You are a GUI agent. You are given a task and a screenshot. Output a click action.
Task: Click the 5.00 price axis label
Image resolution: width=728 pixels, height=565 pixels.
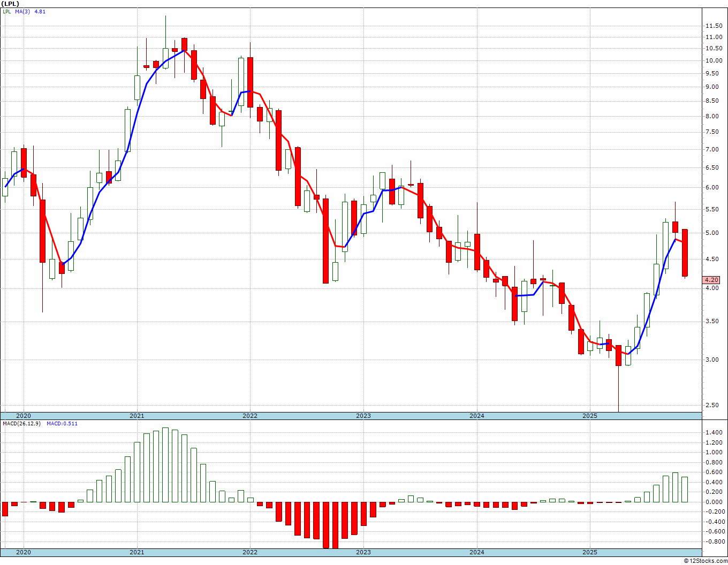click(712, 233)
